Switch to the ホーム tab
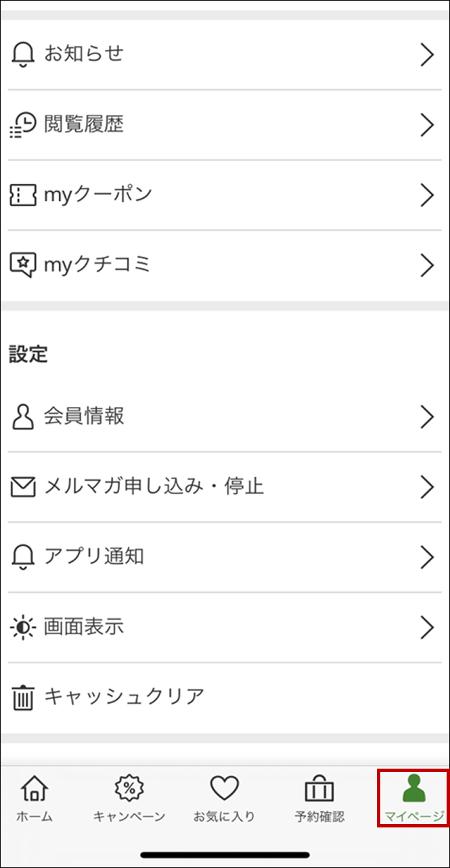The height and width of the screenshot is (868, 450). click(35, 799)
